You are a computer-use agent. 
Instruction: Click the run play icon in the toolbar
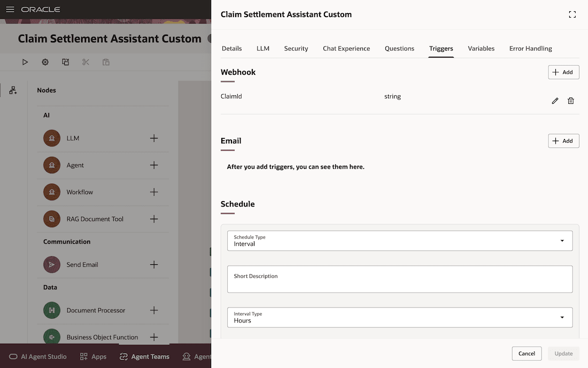coord(25,62)
